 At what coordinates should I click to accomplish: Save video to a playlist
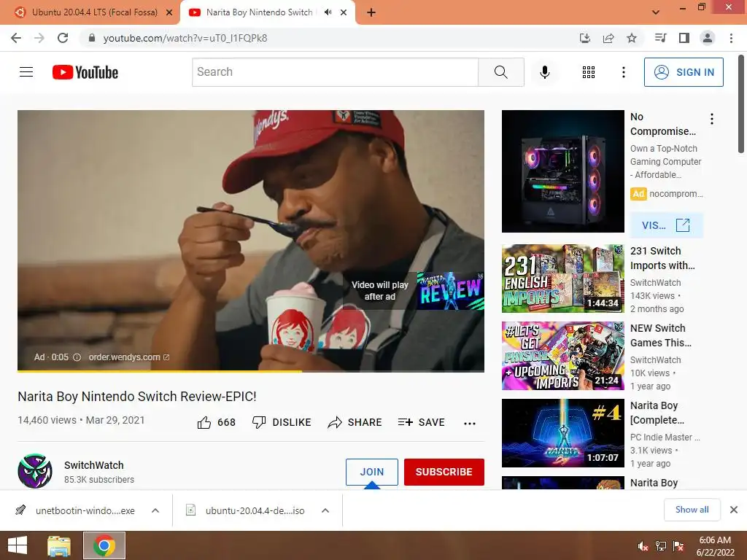pos(421,422)
